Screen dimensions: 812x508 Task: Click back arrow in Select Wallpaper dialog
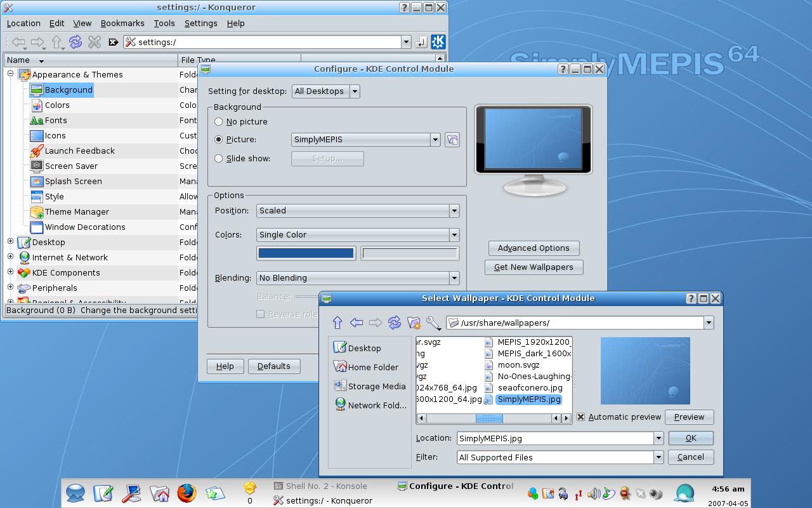pos(357,323)
